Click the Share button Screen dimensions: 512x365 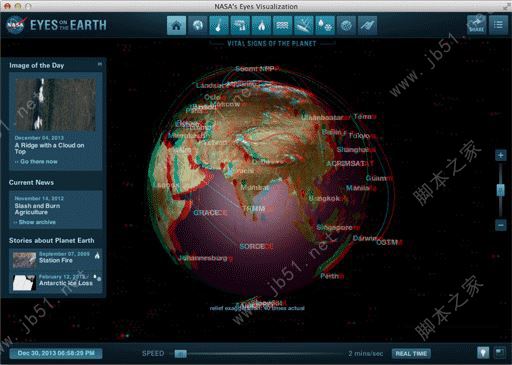476,25
